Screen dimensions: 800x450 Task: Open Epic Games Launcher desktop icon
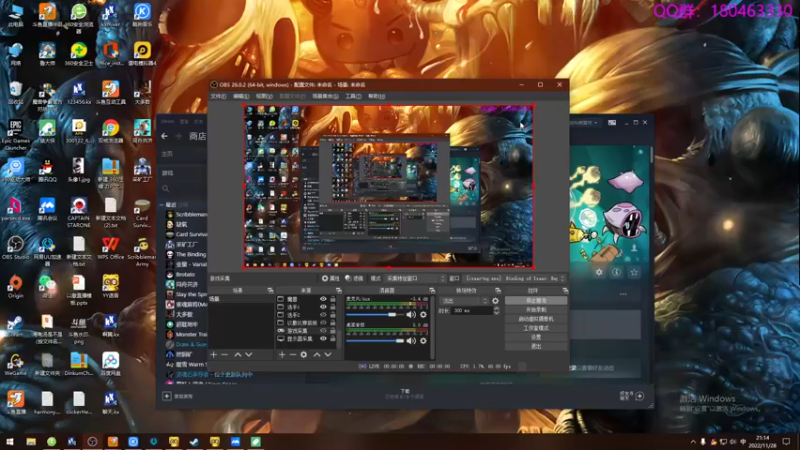pyautogui.click(x=15, y=135)
